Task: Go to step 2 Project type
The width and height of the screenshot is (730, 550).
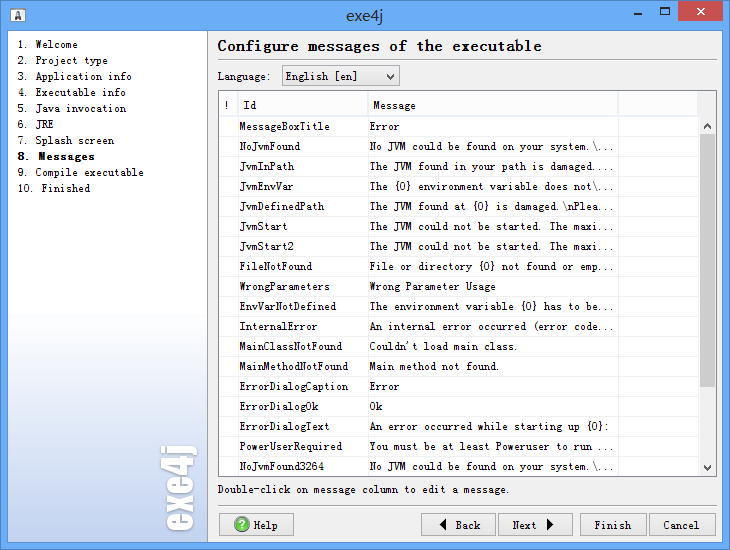Action: 62,60
